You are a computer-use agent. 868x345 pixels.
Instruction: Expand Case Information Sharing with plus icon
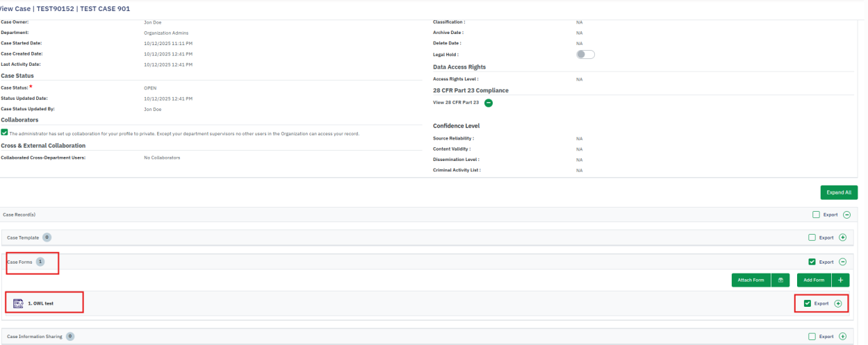point(842,337)
